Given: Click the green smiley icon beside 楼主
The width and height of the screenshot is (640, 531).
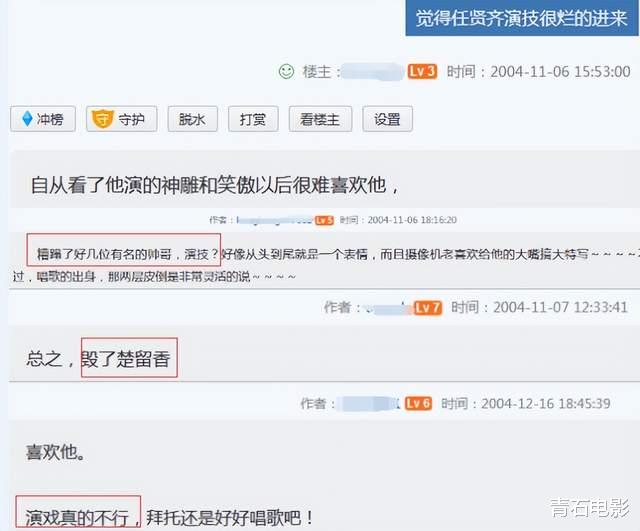Looking at the screenshot, I should click(286, 72).
